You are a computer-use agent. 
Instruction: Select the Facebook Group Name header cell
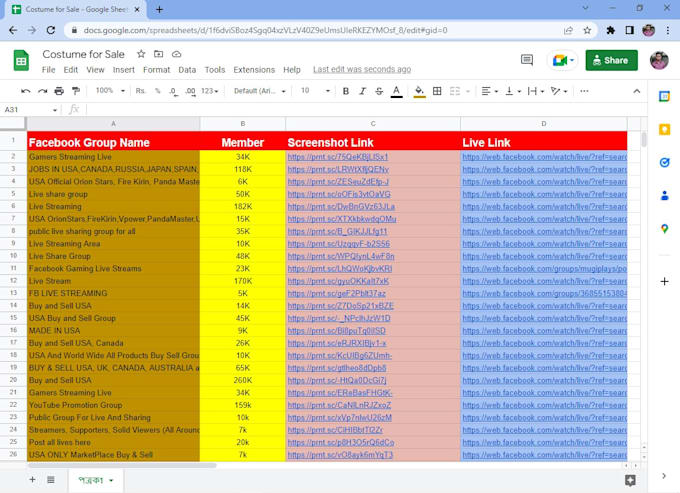[113, 142]
